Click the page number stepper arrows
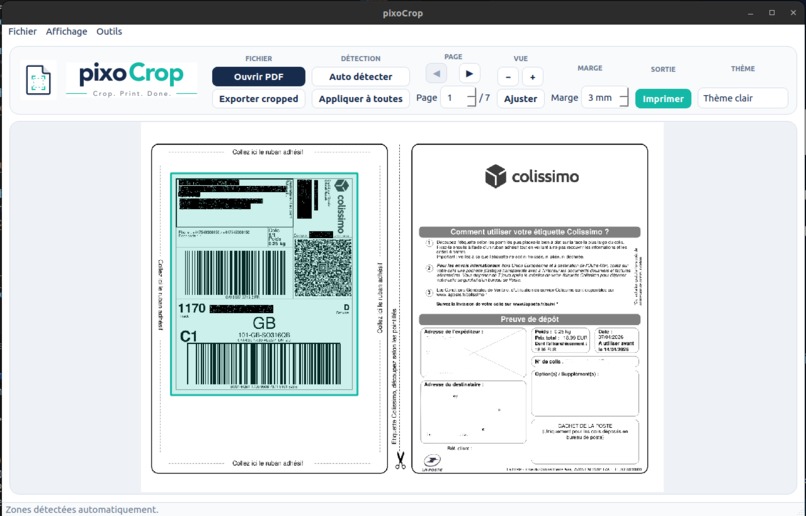This screenshot has height=516, width=806. click(471, 98)
